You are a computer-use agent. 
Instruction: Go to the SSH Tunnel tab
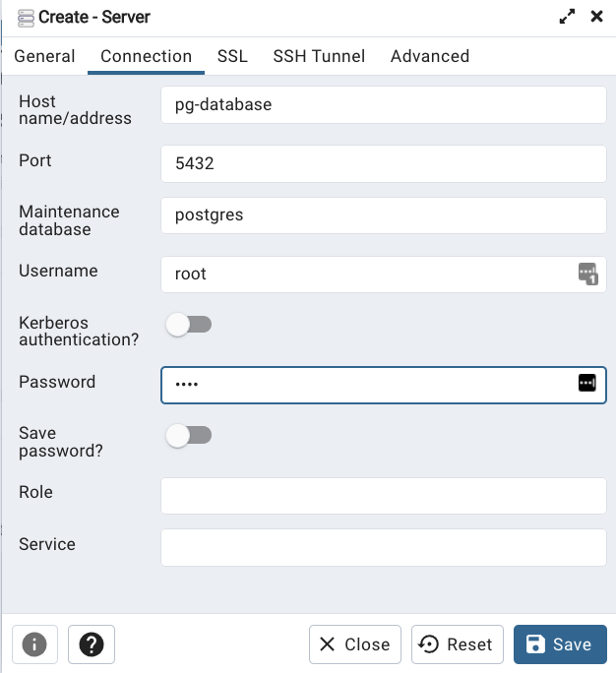[x=319, y=56]
